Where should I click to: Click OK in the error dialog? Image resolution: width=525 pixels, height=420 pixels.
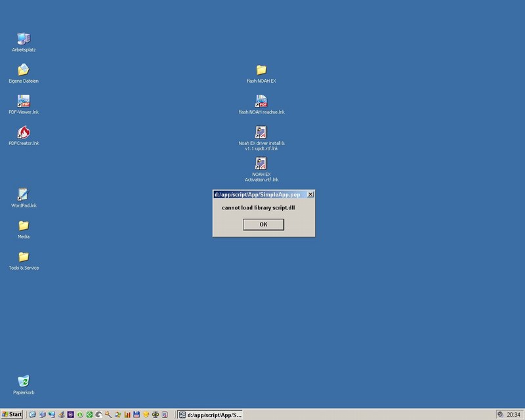point(263,224)
